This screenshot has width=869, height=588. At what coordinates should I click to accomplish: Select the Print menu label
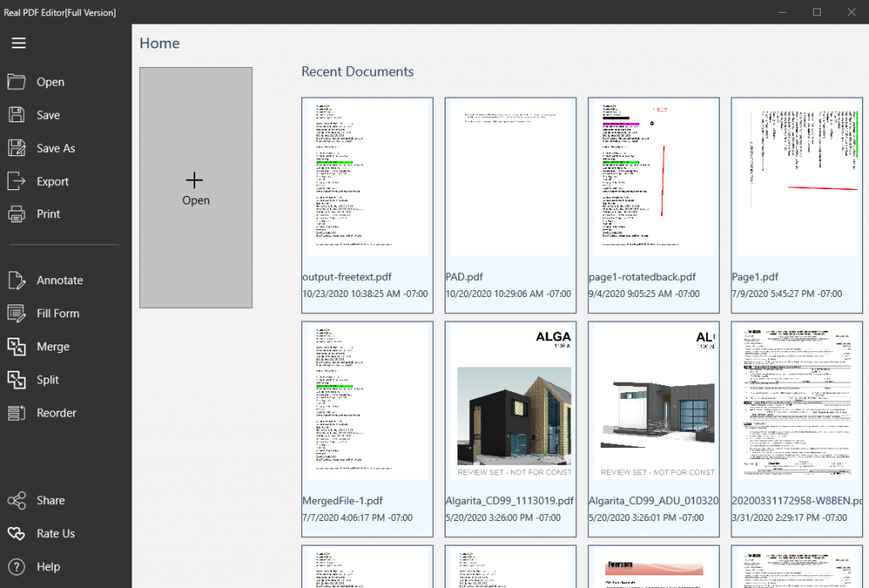click(48, 214)
